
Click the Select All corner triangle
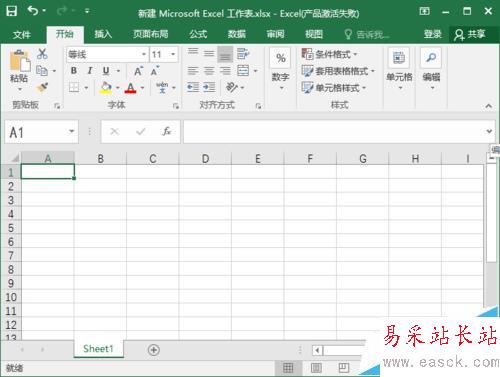click(x=15, y=158)
